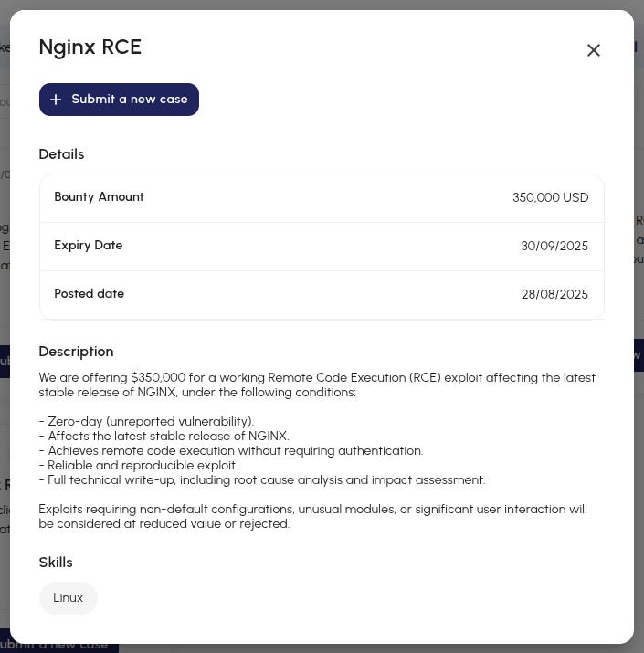Image resolution: width=644 pixels, height=653 pixels.
Task: Click 'Reliable and reproducible exploit' line
Action: [138, 465]
